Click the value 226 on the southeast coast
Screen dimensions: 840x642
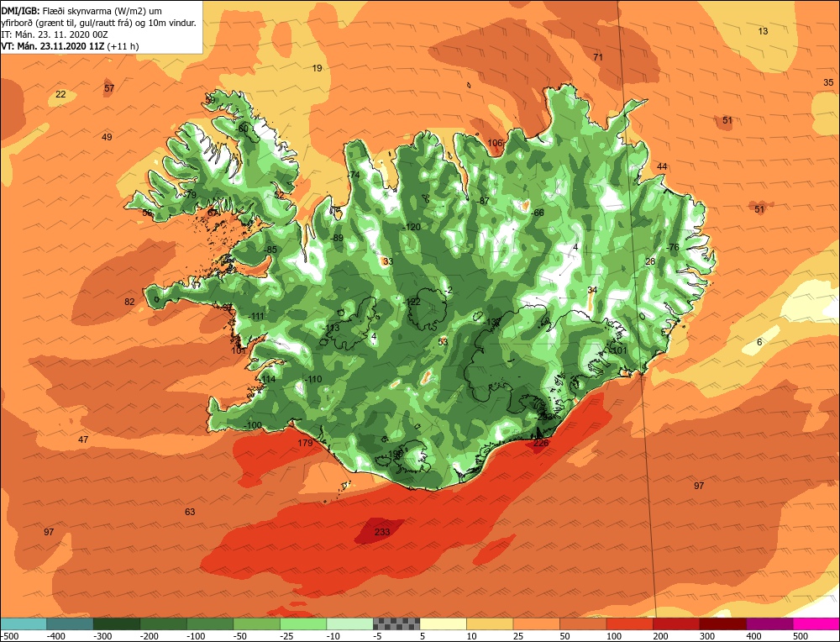coord(541,443)
